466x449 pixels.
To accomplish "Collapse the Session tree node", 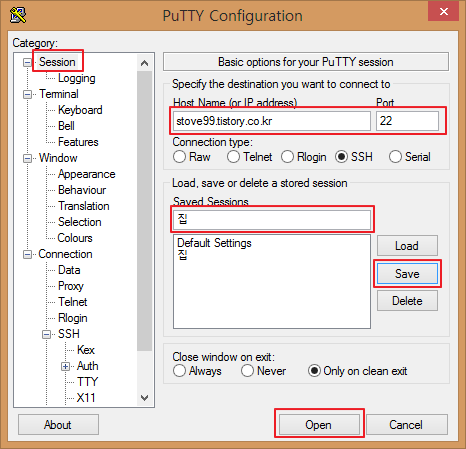I will tap(27, 62).
